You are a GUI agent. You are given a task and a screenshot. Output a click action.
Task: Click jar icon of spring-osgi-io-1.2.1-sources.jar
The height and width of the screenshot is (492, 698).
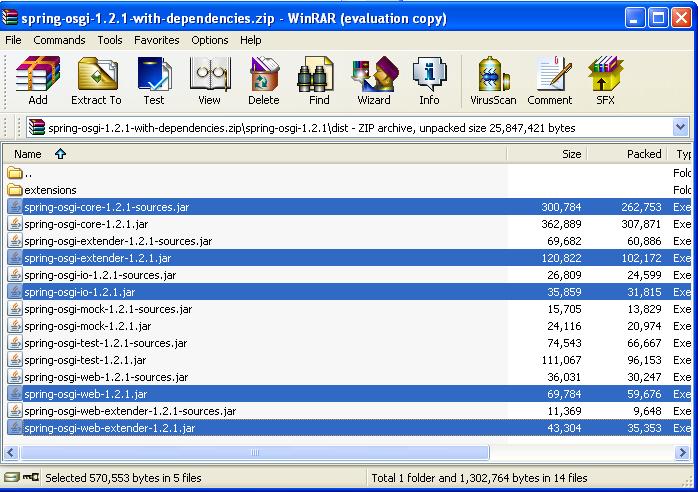click(15, 275)
